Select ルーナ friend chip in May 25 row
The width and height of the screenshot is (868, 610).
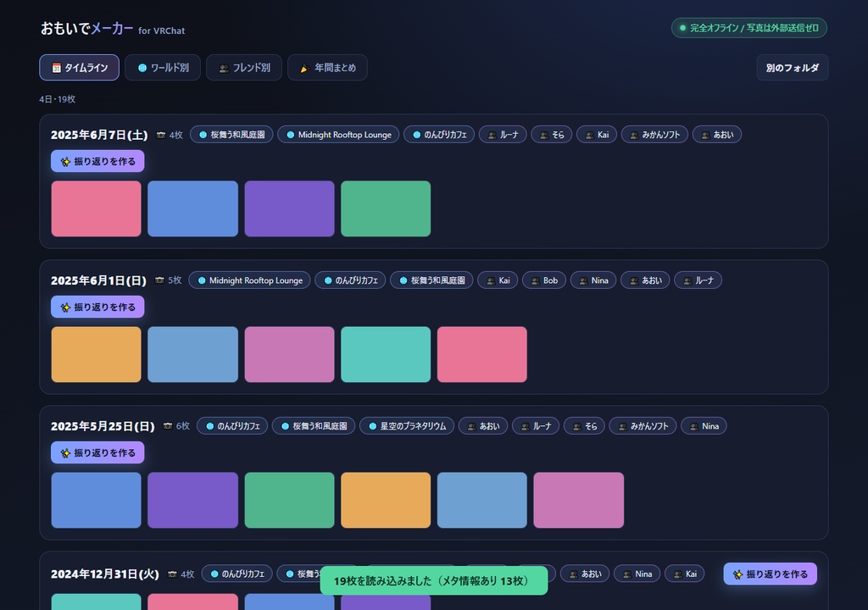click(536, 425)
